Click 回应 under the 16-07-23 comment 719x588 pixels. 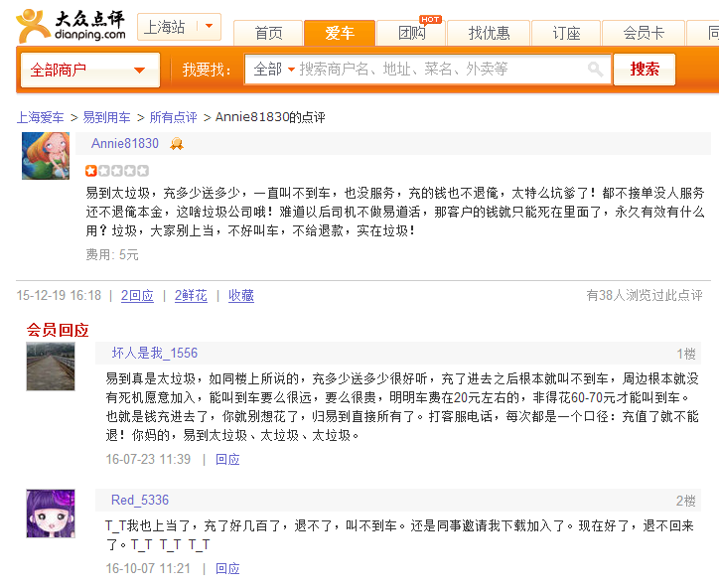click(227, 459)
